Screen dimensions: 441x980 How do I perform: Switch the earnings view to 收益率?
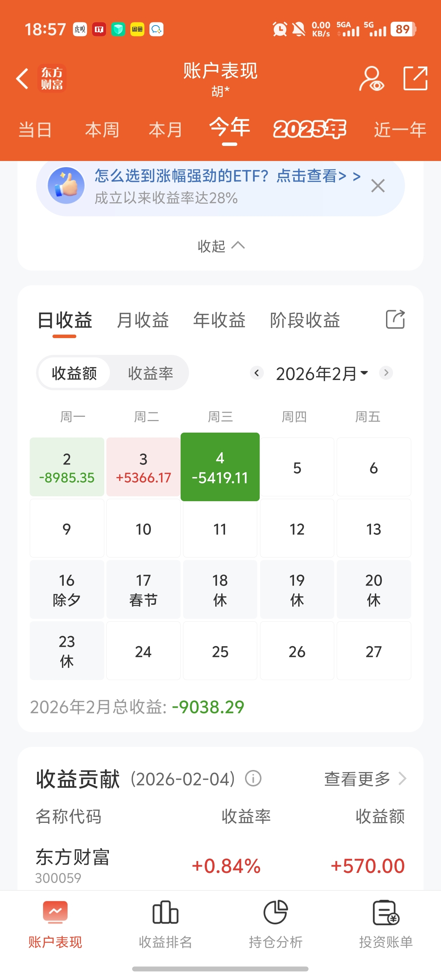(x=150, y=373)
